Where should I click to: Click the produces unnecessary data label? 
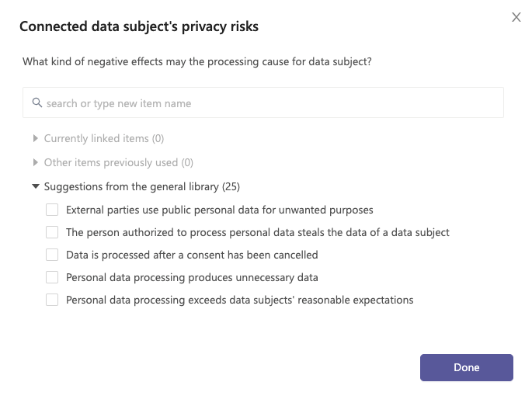[x=192, y=277]
